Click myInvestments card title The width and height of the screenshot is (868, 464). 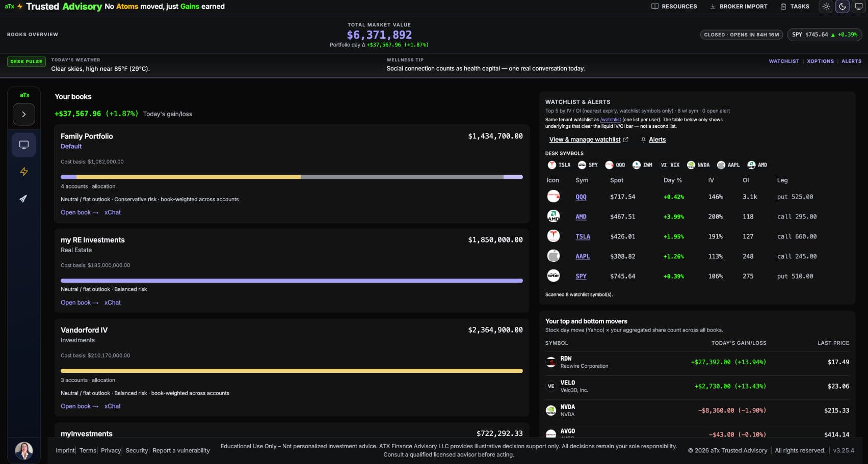87,434
